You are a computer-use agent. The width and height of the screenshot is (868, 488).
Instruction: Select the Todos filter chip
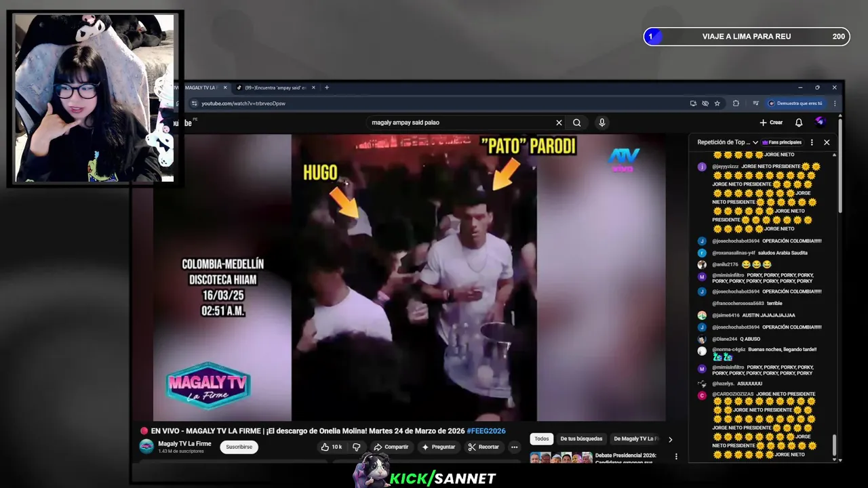pyautogui.click(x=542, y=439)
